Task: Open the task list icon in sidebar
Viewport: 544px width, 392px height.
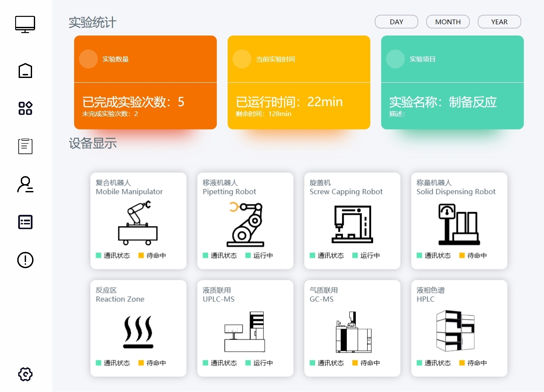Action: pyautogui.click(x=25, y=222)
